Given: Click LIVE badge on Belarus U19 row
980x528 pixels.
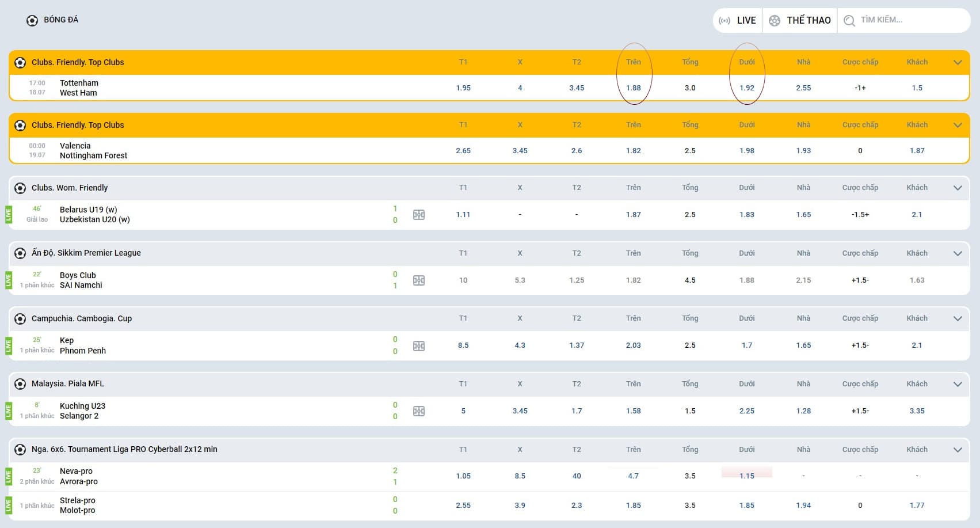Looking at the screenshot, I should point(8,215).
